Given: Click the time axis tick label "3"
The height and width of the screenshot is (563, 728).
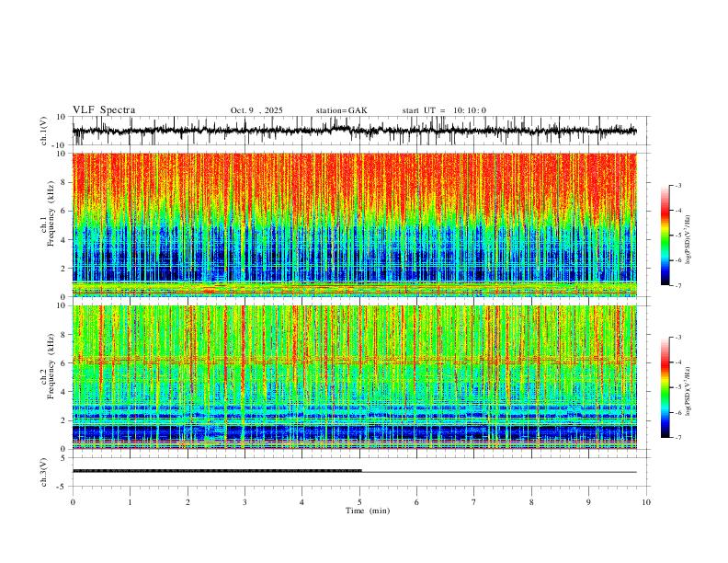Looking at the screenshot, I should (x=245, y=502).
